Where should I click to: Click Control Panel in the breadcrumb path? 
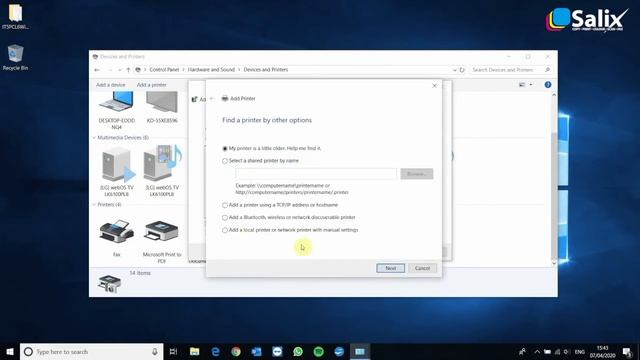click(x=164, y=70)
